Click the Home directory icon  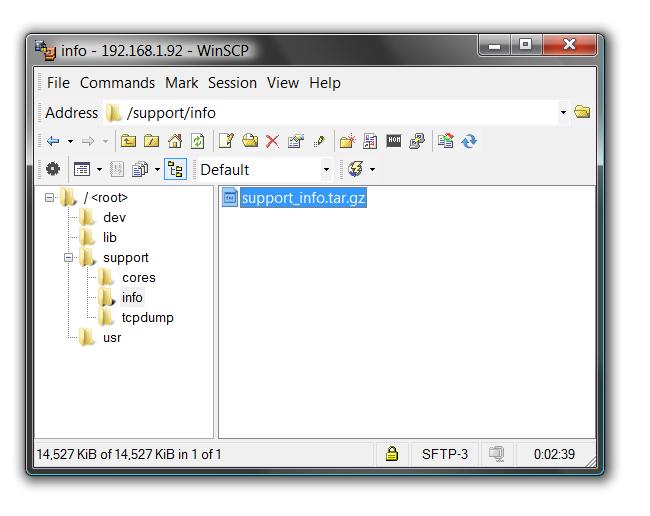175,141
